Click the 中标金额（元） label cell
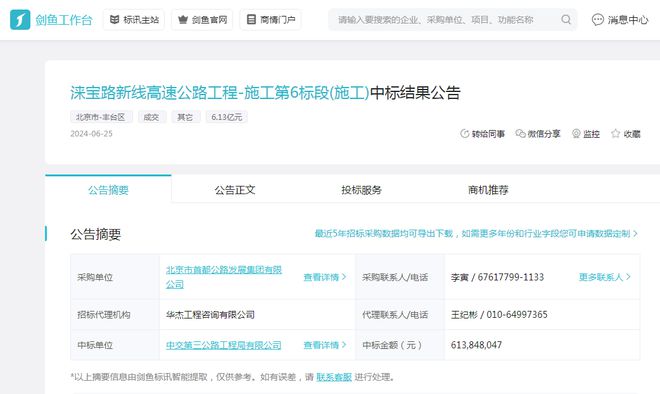The image size is (660, 394). [400, 345]
